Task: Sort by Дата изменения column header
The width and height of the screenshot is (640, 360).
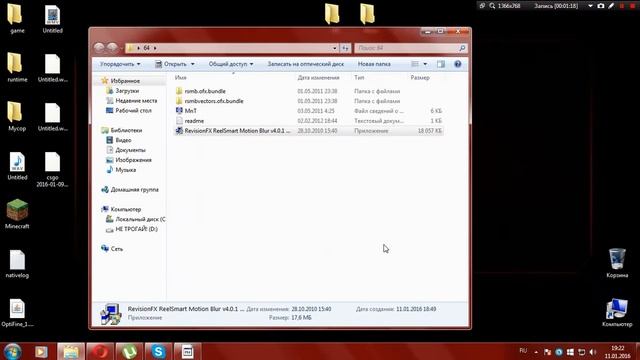Action: click(x=318, y=77)
